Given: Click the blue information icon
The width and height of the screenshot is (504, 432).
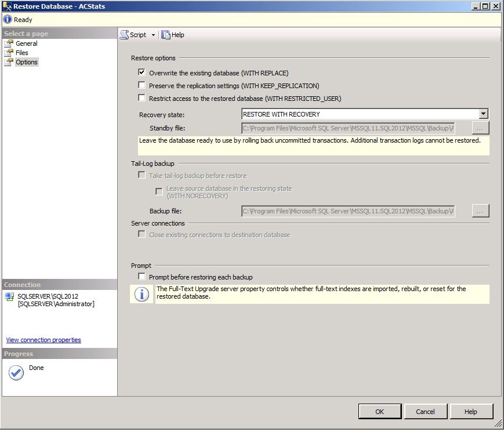Looking at the screenshot, I should coord(142,295).
